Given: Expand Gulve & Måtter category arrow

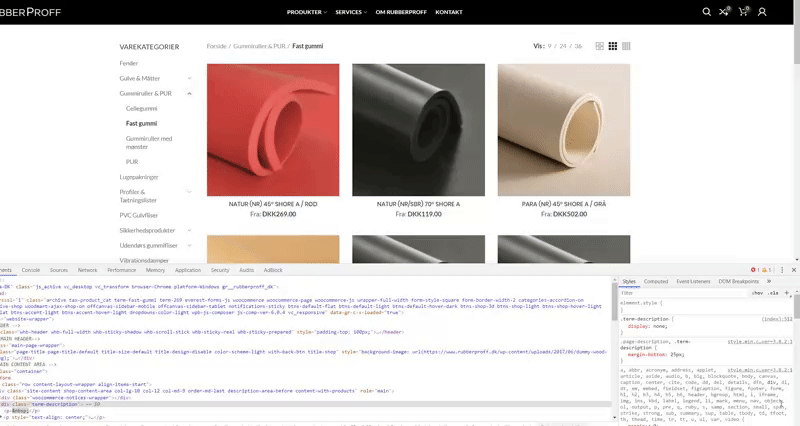Looking at the screenshot, I should point(189,78).
